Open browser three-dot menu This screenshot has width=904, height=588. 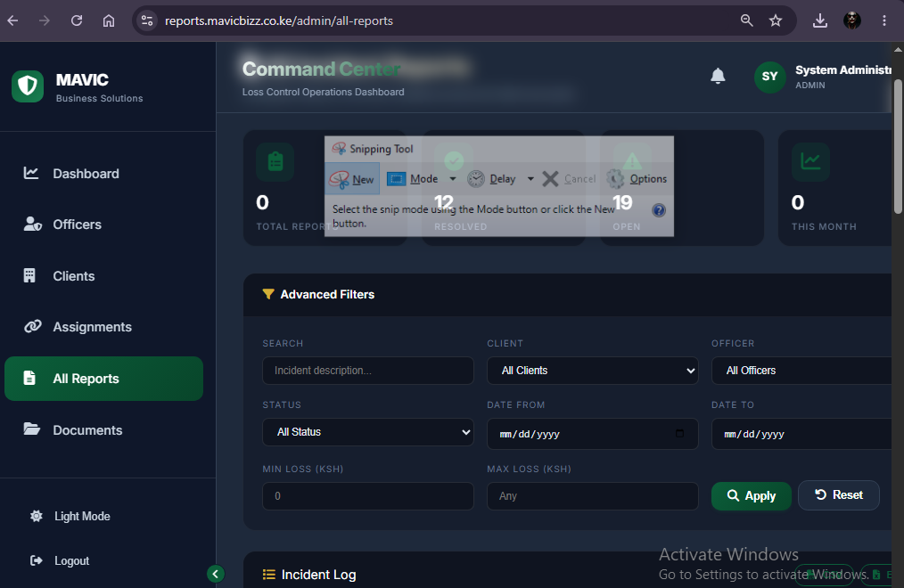[x=883, y=20]
